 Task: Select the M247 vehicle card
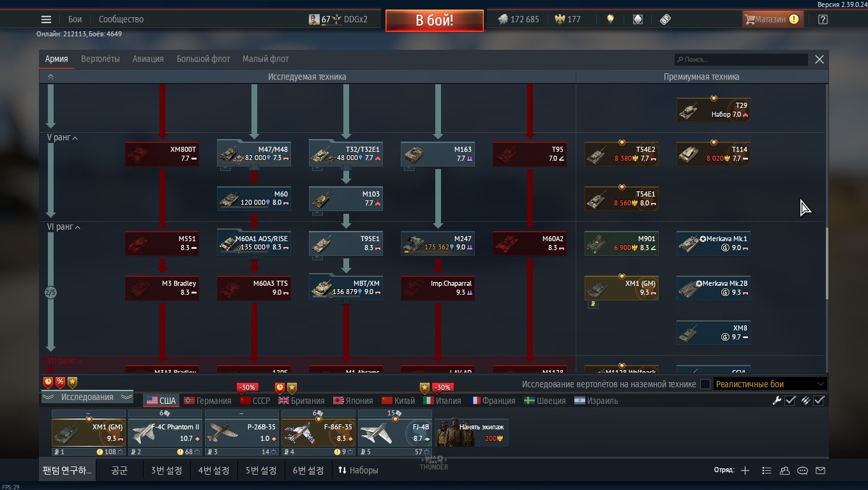(438, 243)
